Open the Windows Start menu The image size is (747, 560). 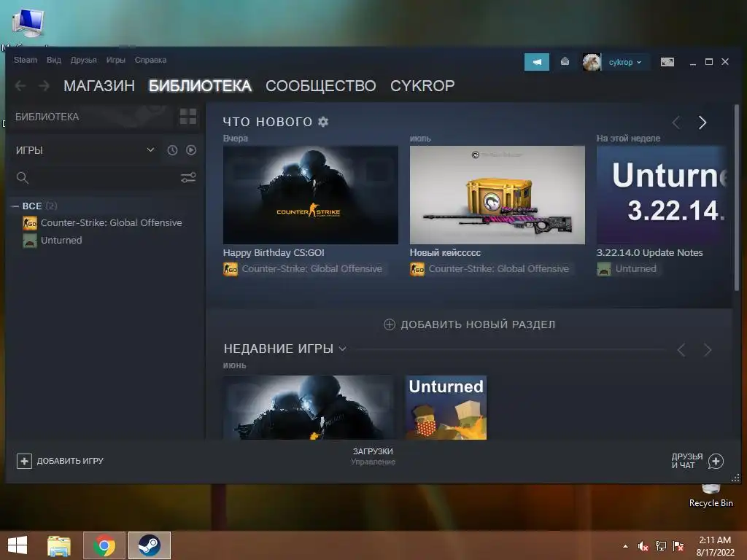tap(18, 545)
